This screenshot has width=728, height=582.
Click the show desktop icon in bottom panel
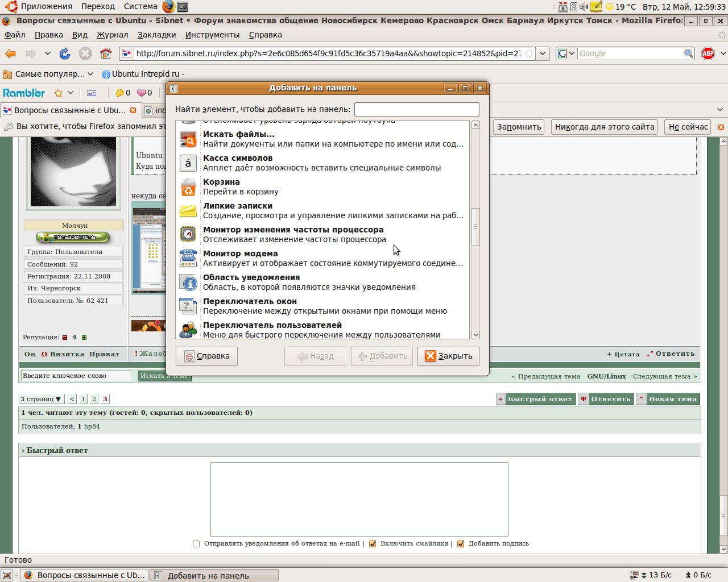click(7, 575)
